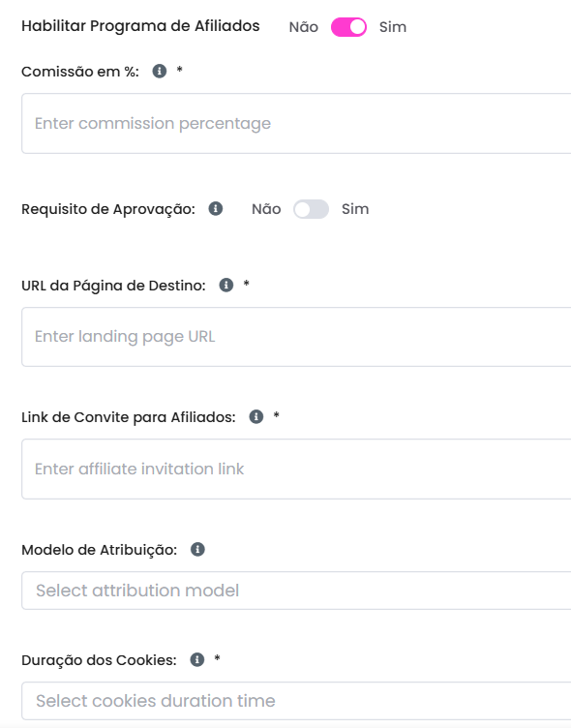
Task: Open the Select cookies duration time dropdown
Action: (296, 701)
